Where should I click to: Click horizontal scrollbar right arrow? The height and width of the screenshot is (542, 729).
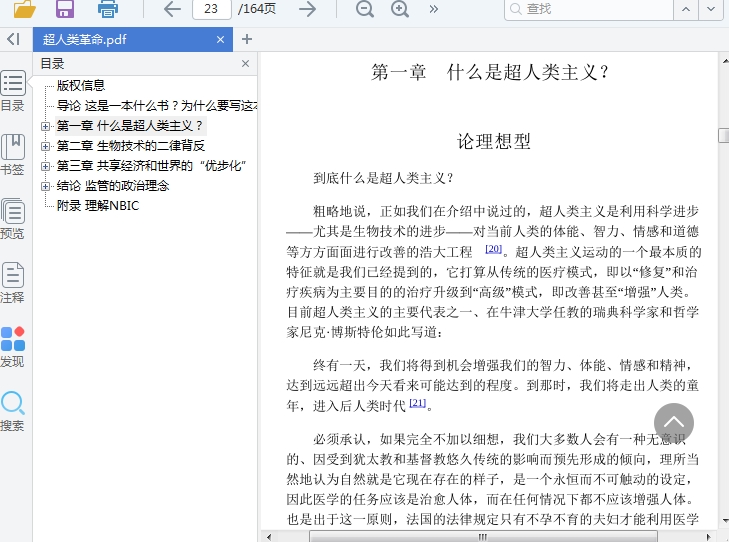click(709, 537)
